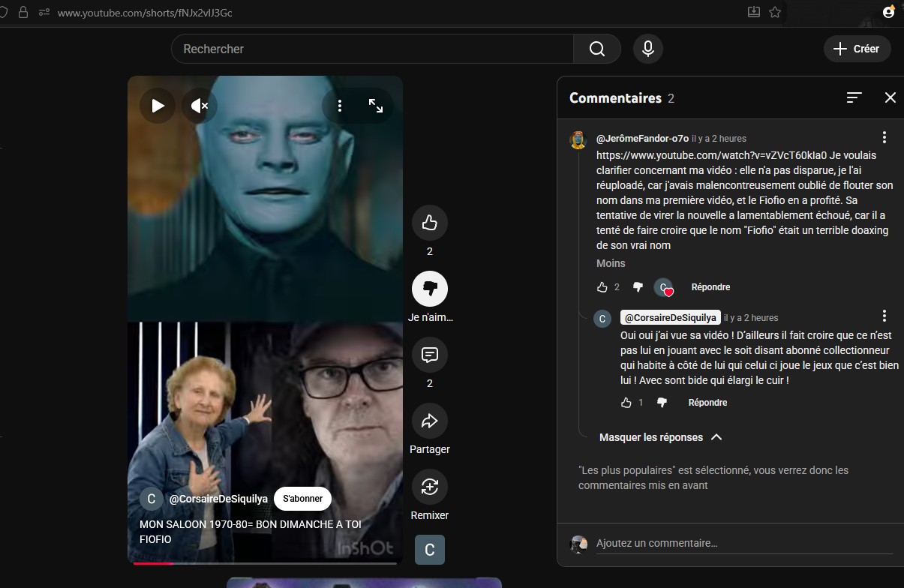Subscribe with the S'abonner button
This screenshot has height=588, width=904.
[x=302, y=499]
